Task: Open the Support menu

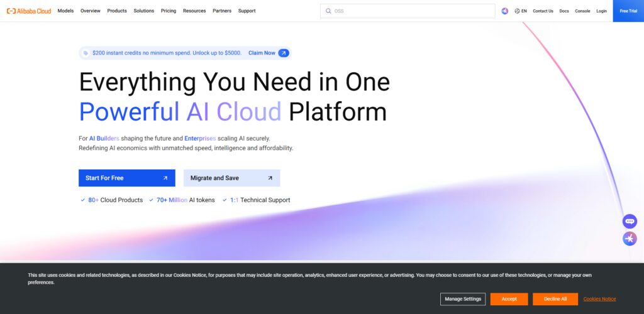Action: point(247,11)
